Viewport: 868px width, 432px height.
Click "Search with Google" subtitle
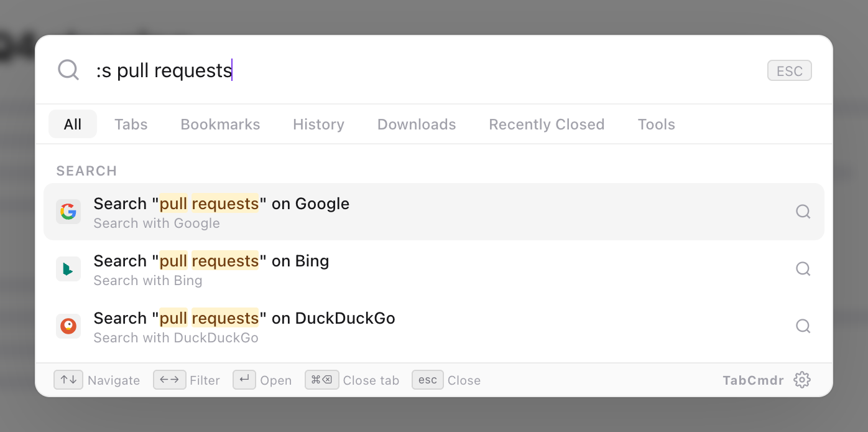(157, 223)
